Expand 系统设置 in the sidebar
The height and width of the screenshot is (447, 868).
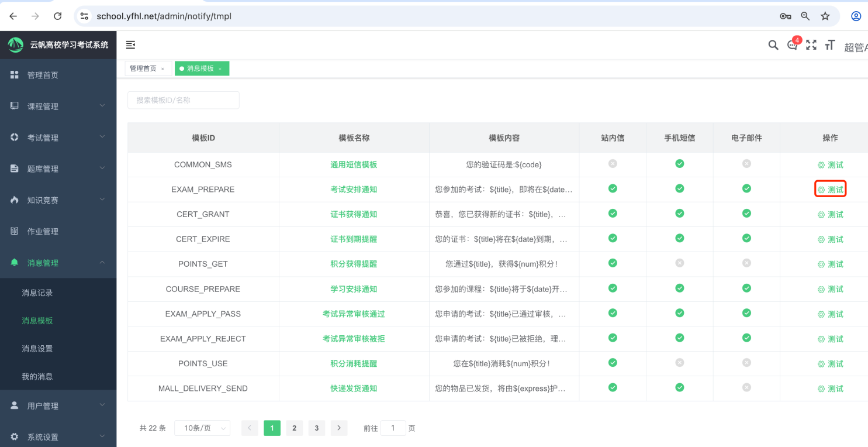tap(58, 436)
